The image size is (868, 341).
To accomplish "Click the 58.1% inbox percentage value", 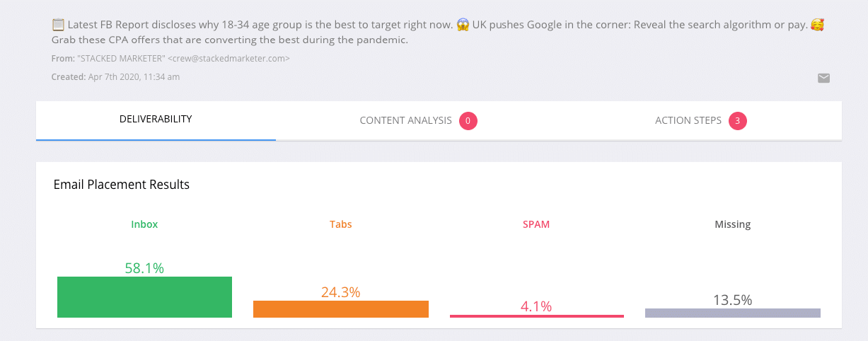I will pos(144,268).
